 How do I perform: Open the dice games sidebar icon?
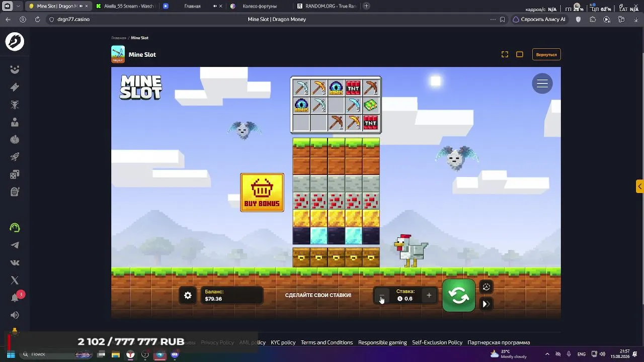[x=15, y=174]
